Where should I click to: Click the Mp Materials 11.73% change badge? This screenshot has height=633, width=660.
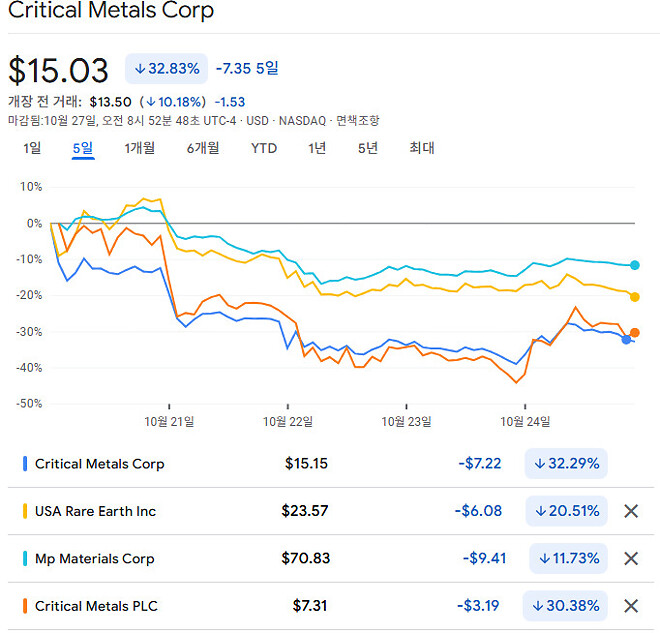point(567,558)
